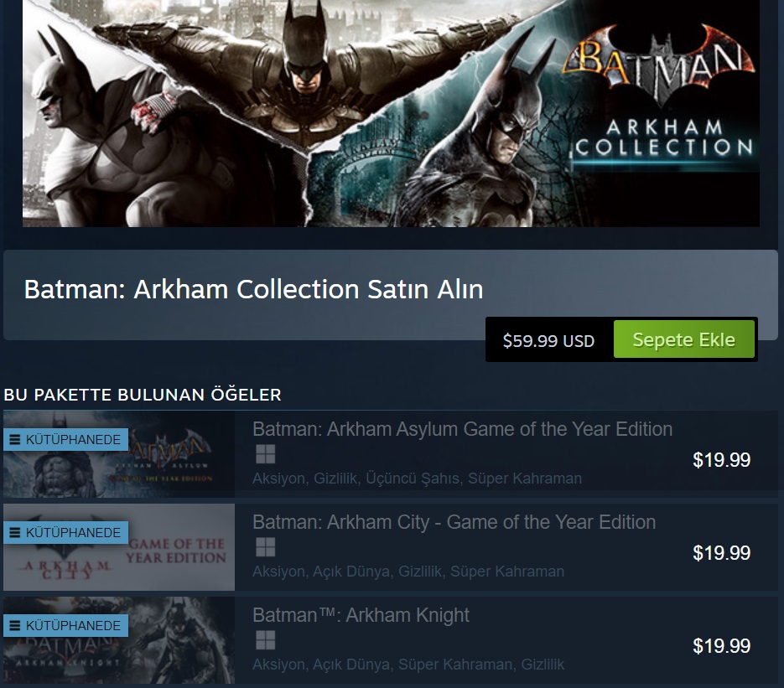This screenshot has height=688, width=784.
Task: Click the Kütüphanede badge on Arkham City
Action: click(x=65, y=533)
